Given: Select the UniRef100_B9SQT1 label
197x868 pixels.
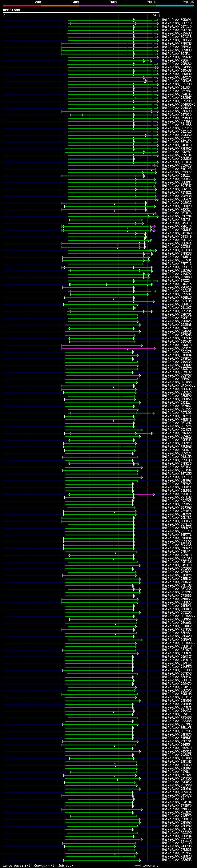Looking at the screenshot, I should (x=177, y=494).
